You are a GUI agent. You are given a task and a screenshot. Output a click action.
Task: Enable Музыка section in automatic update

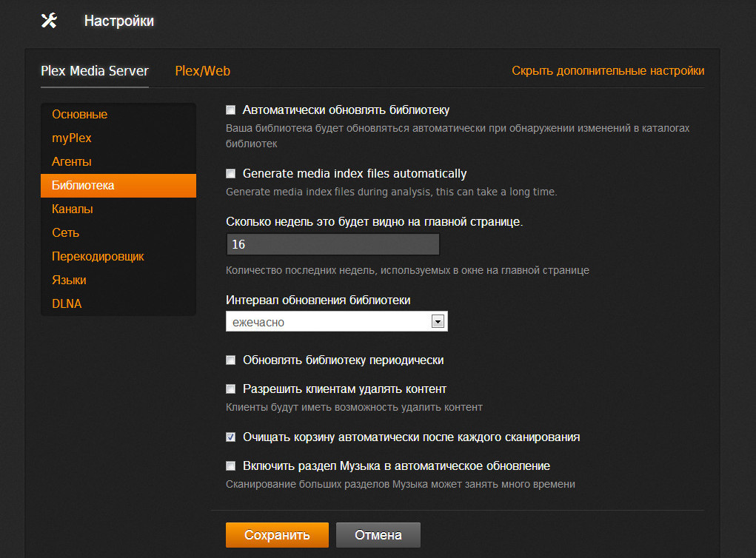click(x=230, y=466)
